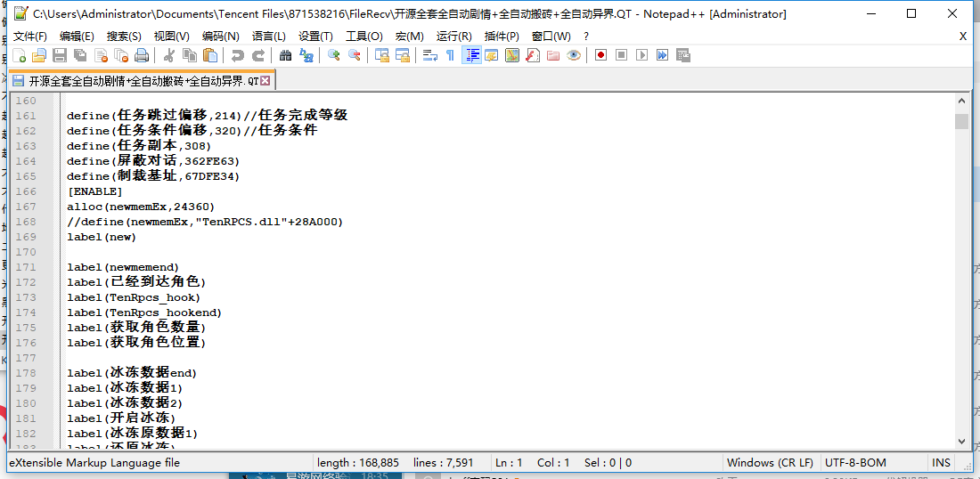Viewport: 980px width, 479px height.
Task: Click the Undo arrow icon
Action: (x=237, y=55)
